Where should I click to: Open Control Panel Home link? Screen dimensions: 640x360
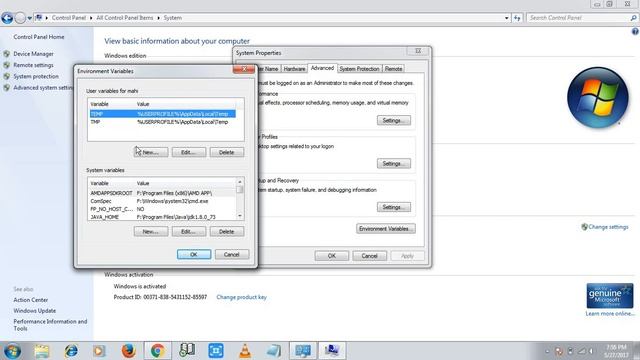(39, 37)
